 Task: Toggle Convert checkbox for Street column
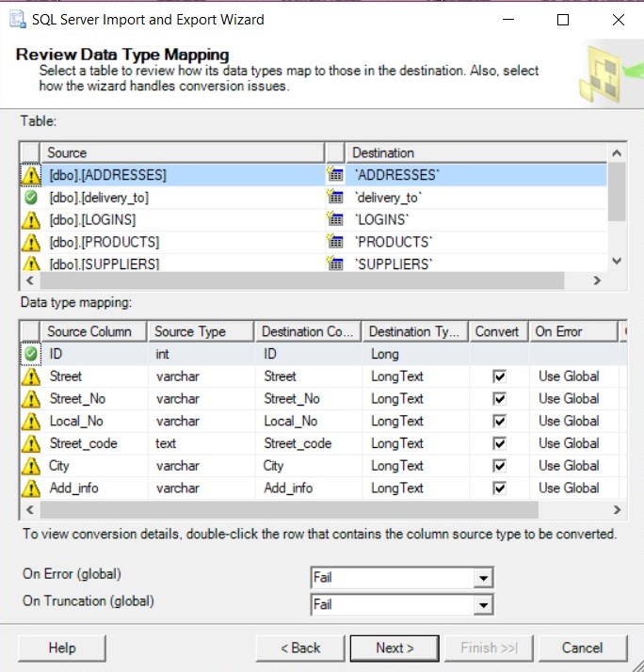point(499,376)
